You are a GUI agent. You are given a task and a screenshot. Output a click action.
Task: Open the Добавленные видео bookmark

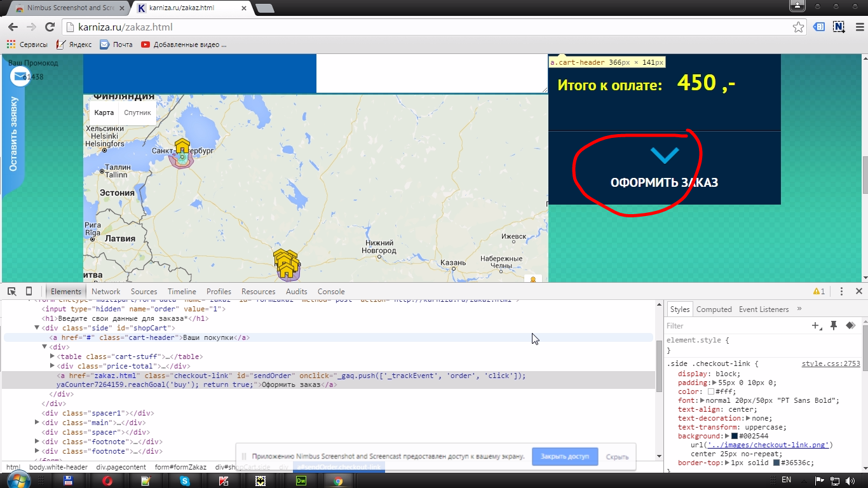(184, 44)
